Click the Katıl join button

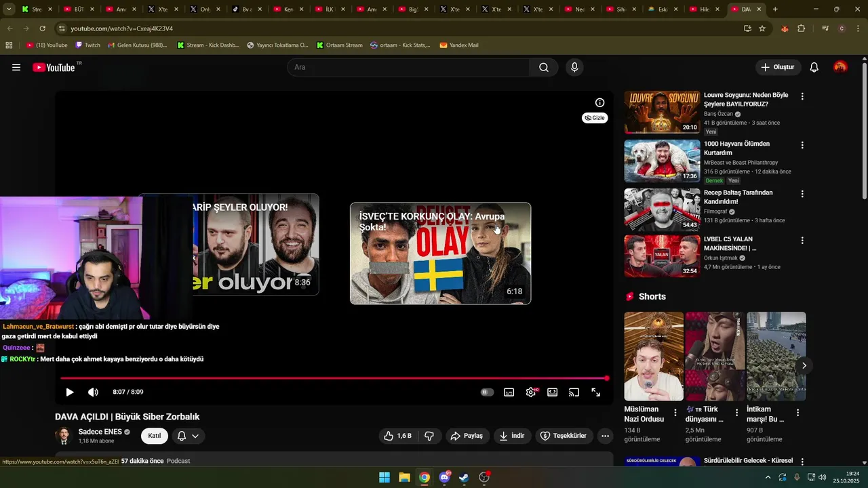pyautogui.click(x=155, y=436)
